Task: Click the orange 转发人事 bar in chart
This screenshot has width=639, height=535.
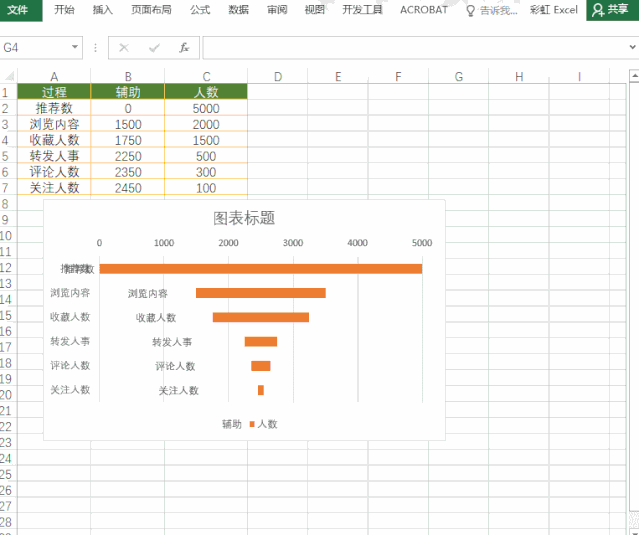Action: point(261,341)
